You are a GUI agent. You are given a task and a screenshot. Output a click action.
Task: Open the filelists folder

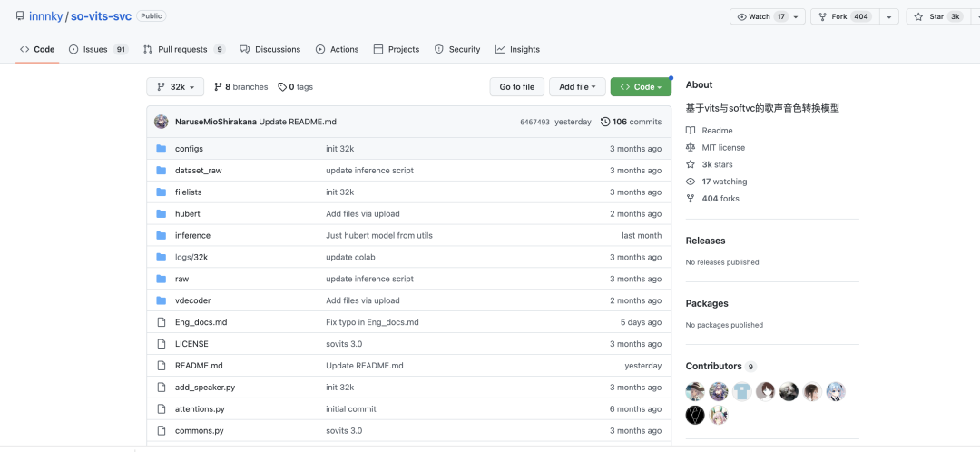(x=188, y=192)
